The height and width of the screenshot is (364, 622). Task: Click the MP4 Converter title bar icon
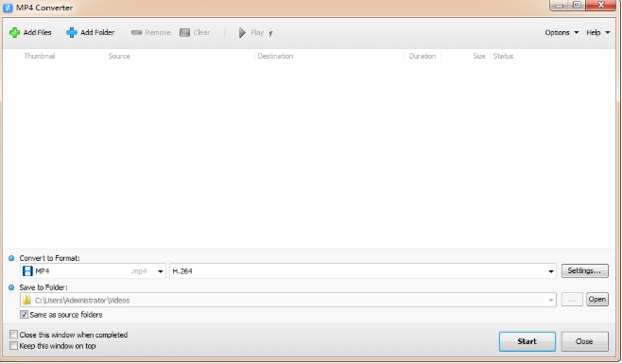point(8,8)
